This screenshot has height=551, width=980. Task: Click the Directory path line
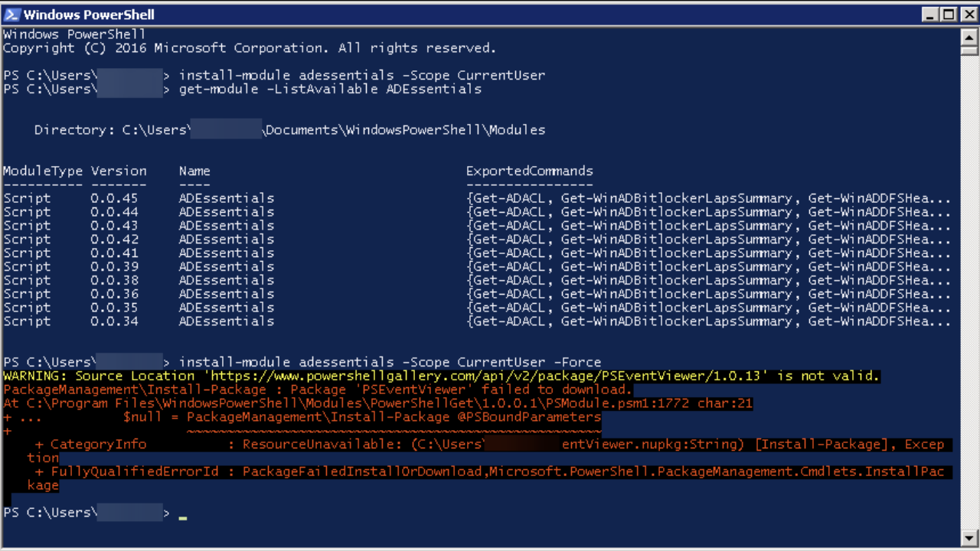point(289,130)
